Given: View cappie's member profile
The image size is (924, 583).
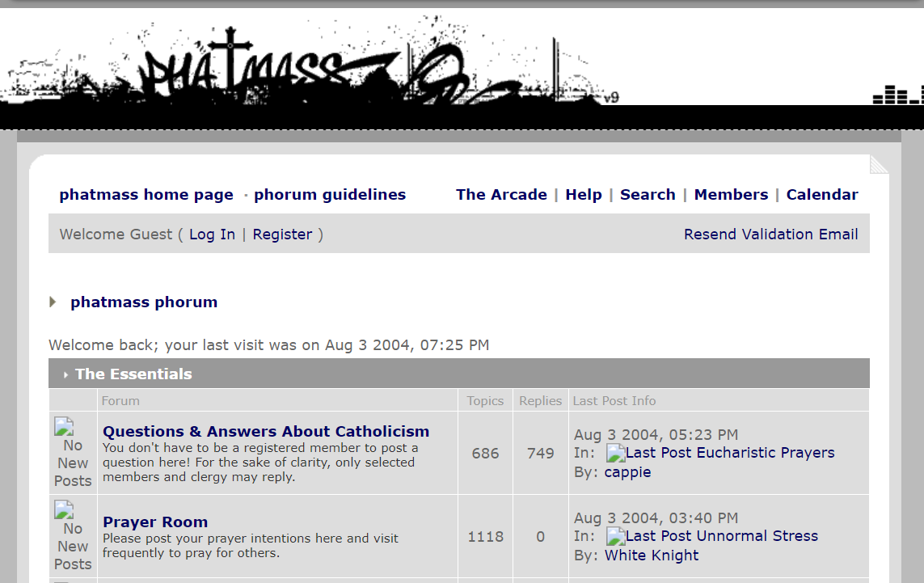Looking at the screenshot, I should [627, 473].
